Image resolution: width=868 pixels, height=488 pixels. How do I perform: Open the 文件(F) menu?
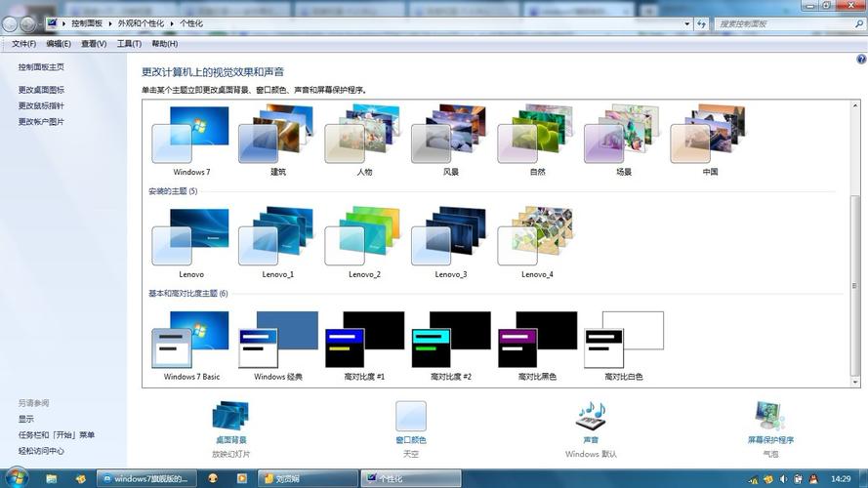coord(23,44)
